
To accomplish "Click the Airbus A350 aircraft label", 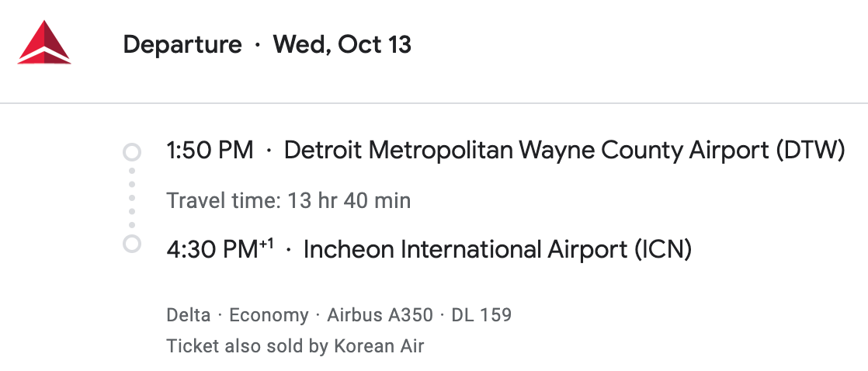I will (x=380, y=315).
